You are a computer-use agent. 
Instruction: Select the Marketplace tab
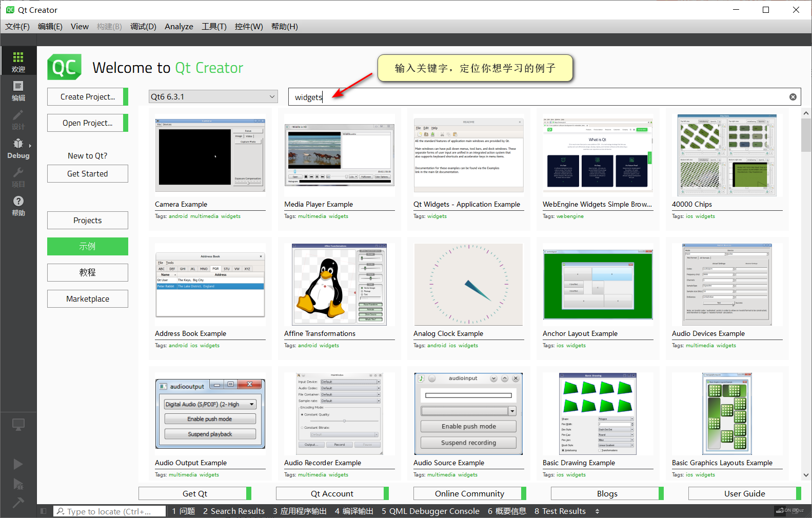coord(88,298)
